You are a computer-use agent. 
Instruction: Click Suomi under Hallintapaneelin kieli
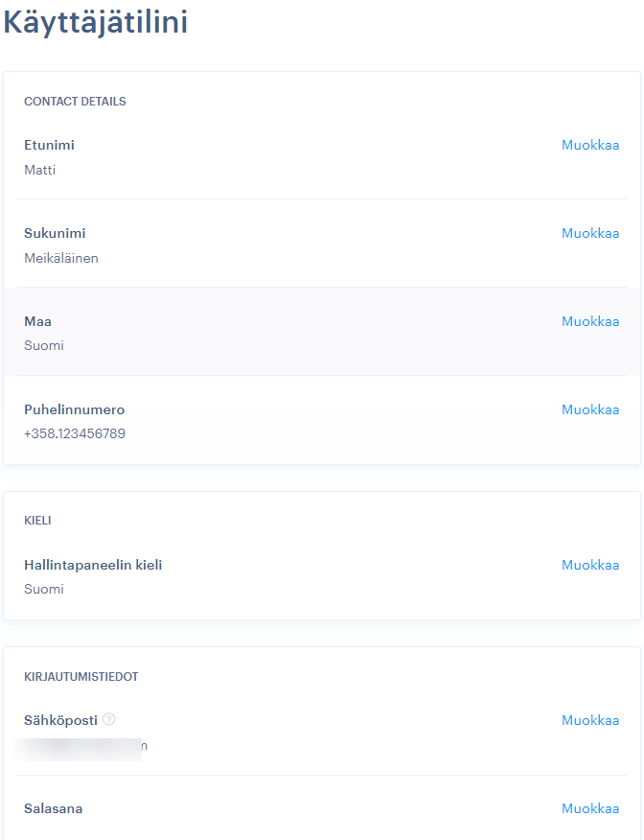pos(44,589)
